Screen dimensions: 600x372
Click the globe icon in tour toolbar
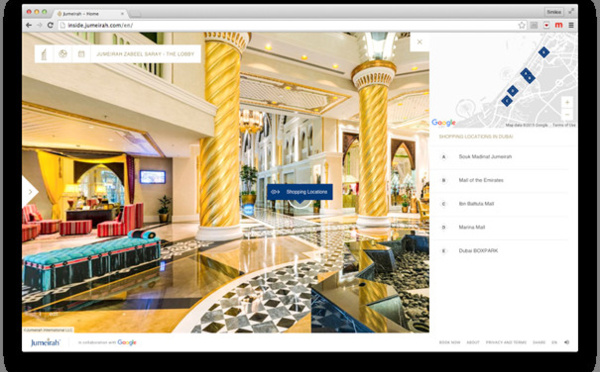63,54
